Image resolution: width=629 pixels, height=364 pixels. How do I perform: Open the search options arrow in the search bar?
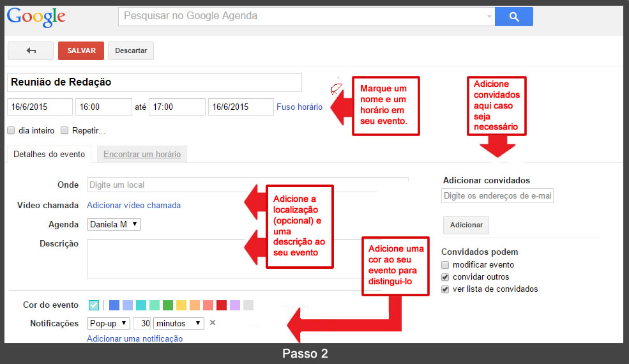coord(489,17)
